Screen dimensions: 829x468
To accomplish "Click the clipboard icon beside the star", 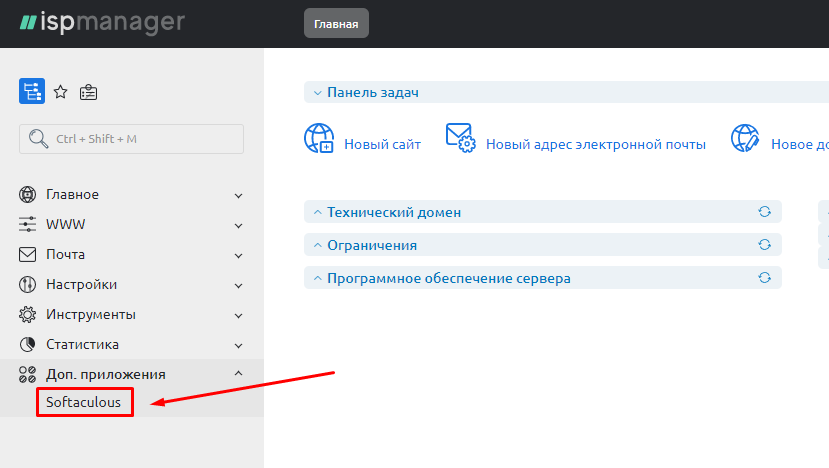I will point(89,92).
